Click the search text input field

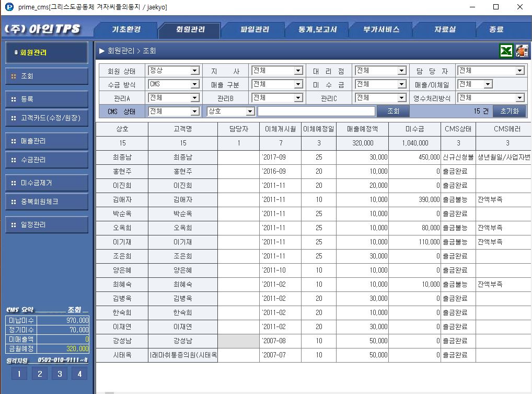316,111
